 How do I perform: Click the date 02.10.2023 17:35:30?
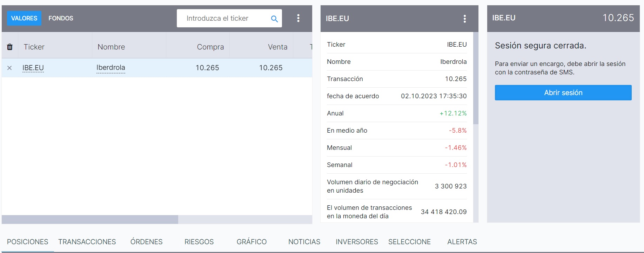434,96
